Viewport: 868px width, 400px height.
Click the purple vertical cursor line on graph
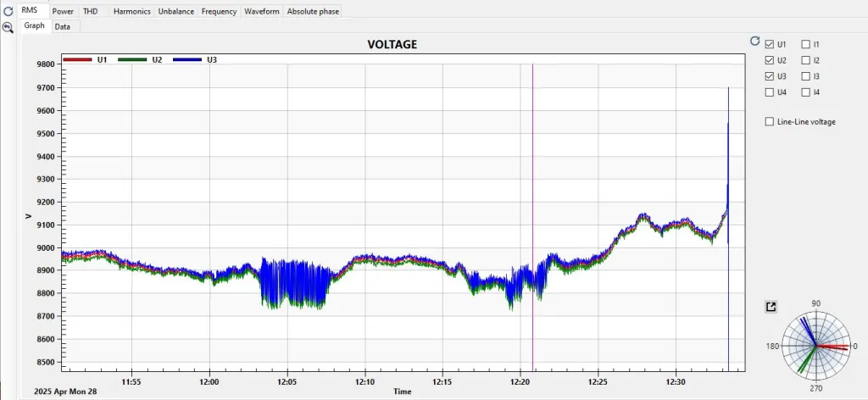532,217
